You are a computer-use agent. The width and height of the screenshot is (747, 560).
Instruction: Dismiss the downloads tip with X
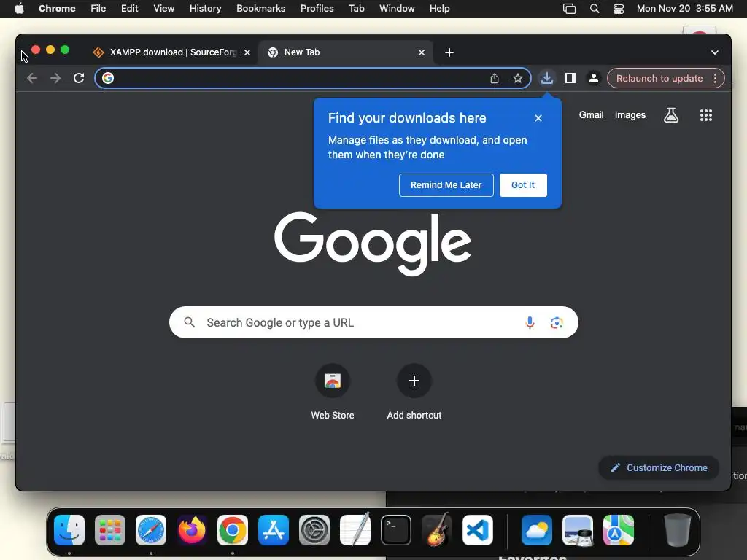coord(538,118)
